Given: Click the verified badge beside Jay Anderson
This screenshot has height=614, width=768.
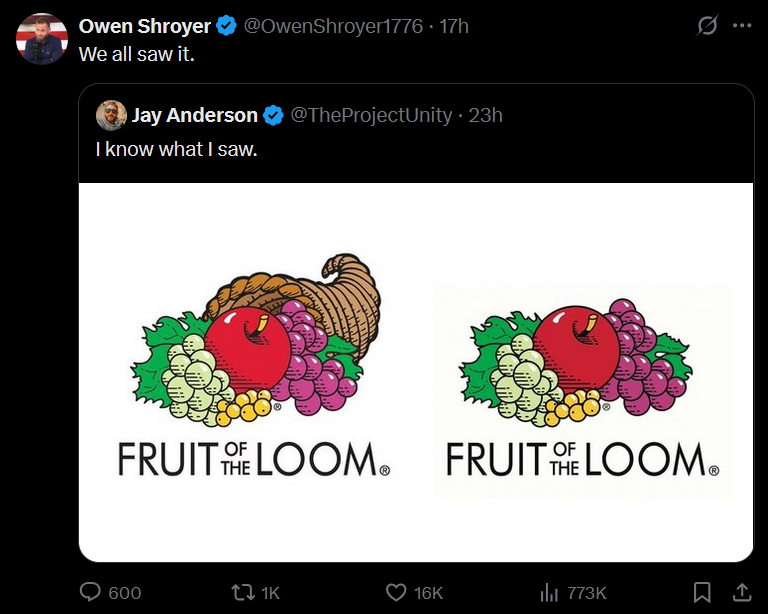Looking at the screenshot, I should [273, 115].
